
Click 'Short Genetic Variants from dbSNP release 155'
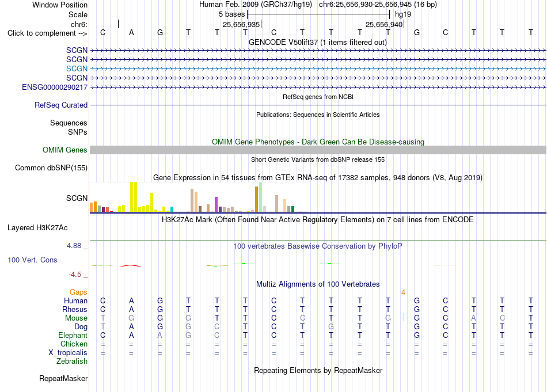(x=318, y=159)
